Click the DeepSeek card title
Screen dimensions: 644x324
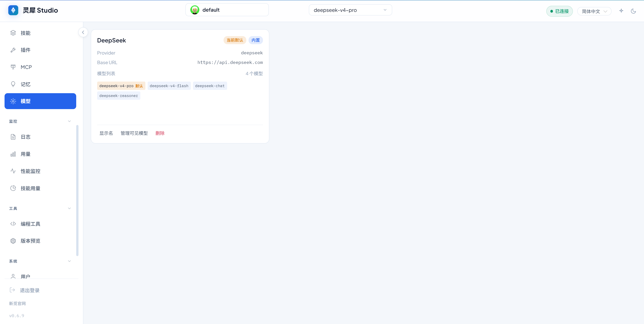[x=112, y=40]
